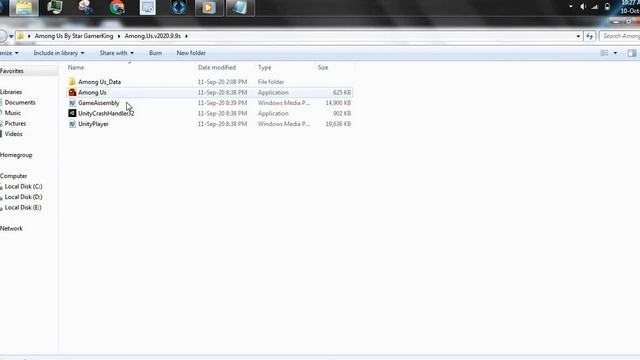Expand arrow after Among Us By Star GamerKing
This screenshot has width=640, height=360.
tap(119, 36)
